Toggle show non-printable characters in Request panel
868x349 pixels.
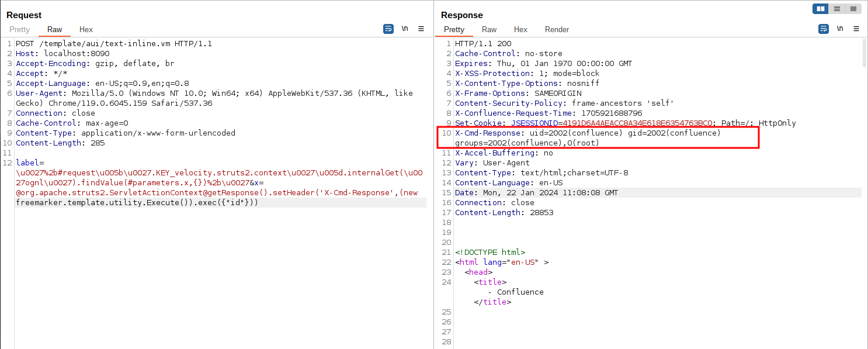pyautogui.click(x=405, y=29)
